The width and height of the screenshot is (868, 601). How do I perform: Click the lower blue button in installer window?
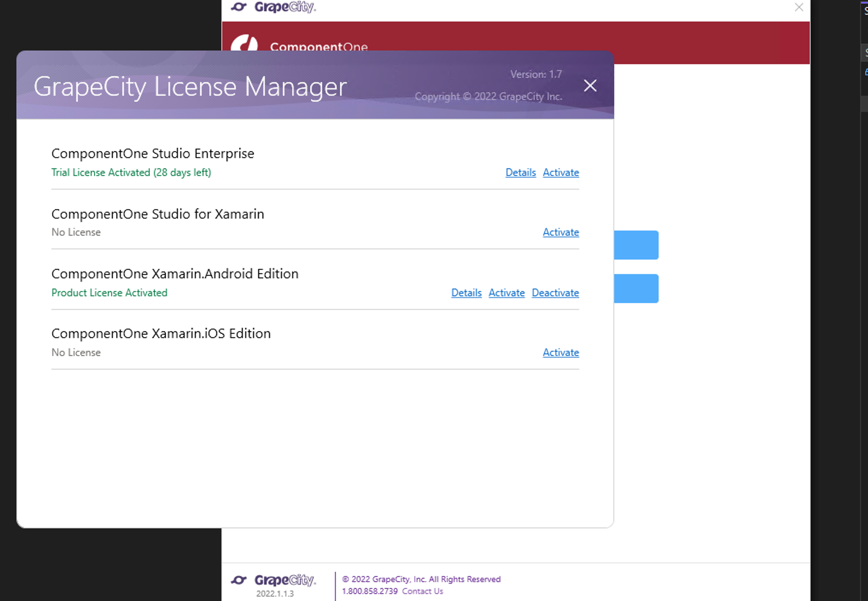point(636,289)
